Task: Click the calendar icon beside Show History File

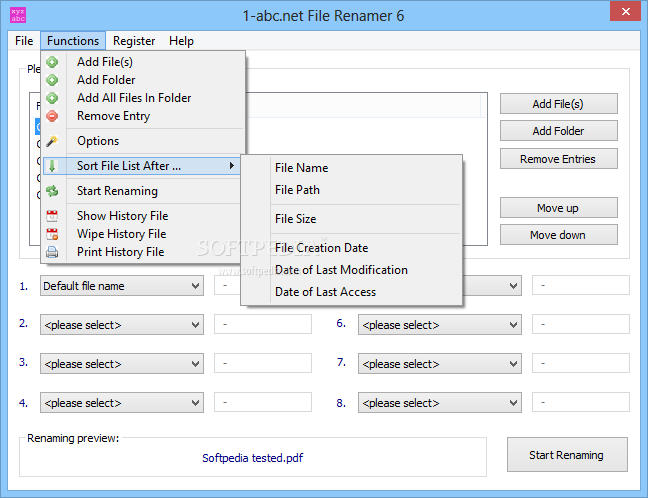Action: tap(52, 216)
